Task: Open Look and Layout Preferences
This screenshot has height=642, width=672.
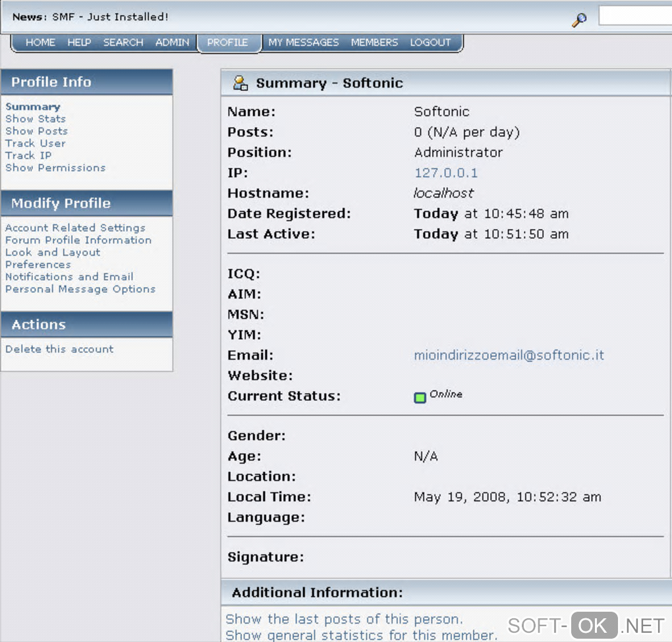Action: click(53, 258)
